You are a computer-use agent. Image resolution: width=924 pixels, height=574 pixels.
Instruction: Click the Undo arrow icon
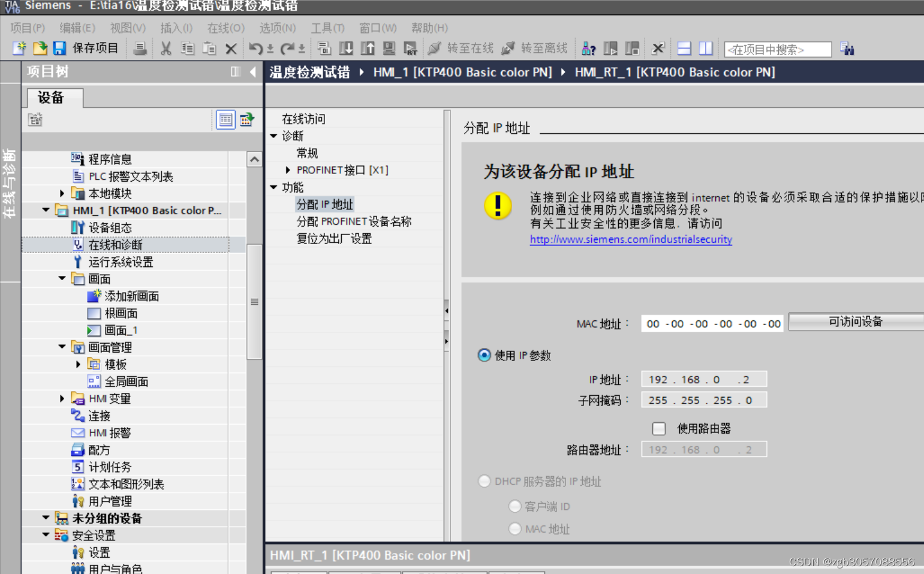tap(255, 49)
